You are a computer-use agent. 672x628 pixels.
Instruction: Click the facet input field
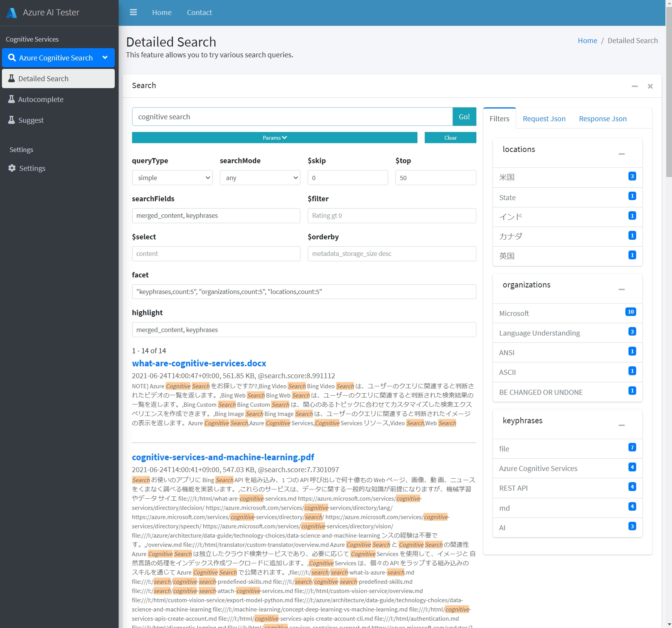304,292
